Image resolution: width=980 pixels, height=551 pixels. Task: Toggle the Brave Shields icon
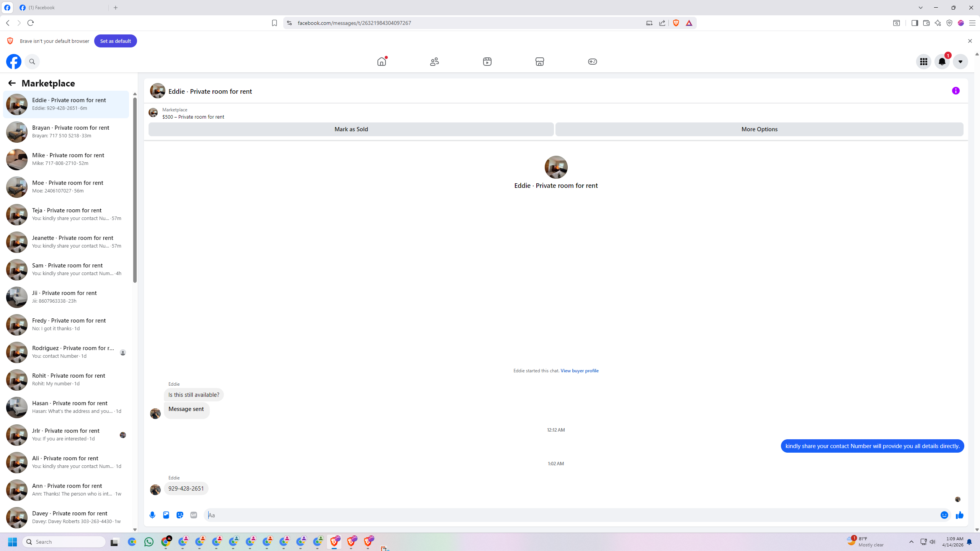click(x=676, y=23)
